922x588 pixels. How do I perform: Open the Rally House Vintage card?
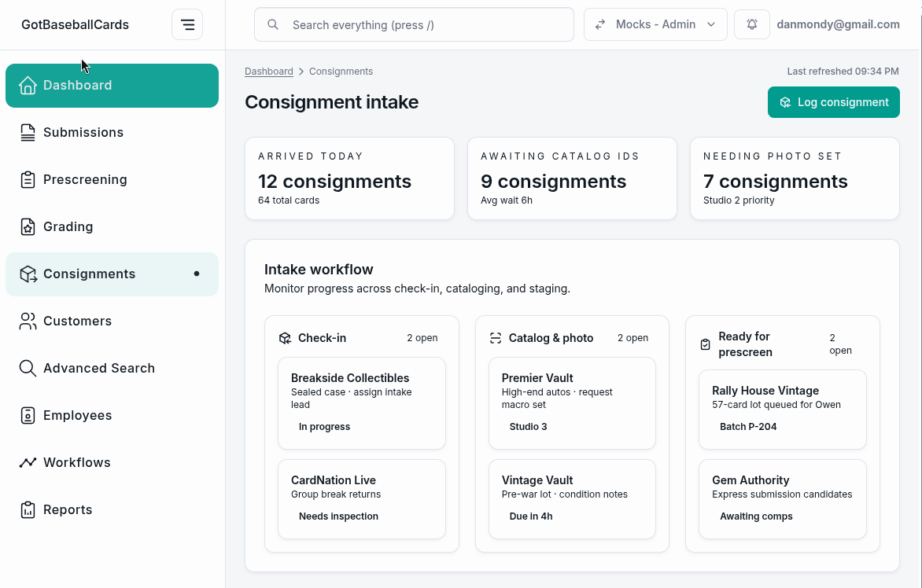[x=782, y=409]
